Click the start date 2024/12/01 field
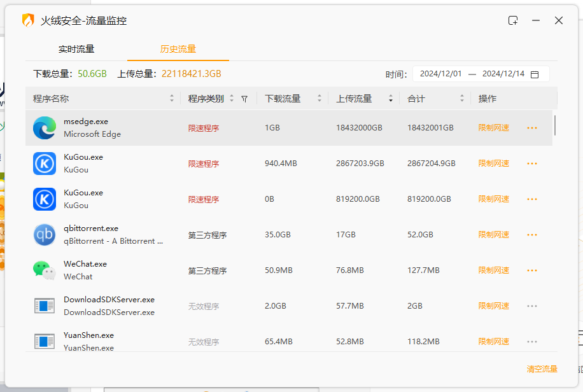This screenshot has height=392, width=583. coord(440,74)
